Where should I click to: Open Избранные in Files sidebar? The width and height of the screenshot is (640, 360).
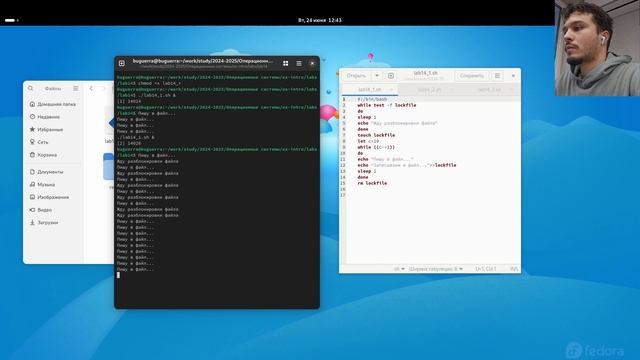(x=53, y=129)
